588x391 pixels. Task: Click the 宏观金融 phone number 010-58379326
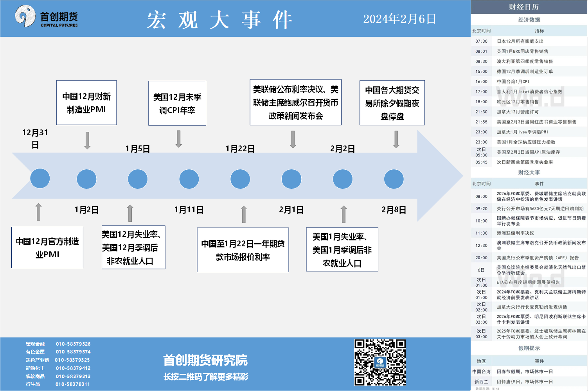[x=73, y=344]
